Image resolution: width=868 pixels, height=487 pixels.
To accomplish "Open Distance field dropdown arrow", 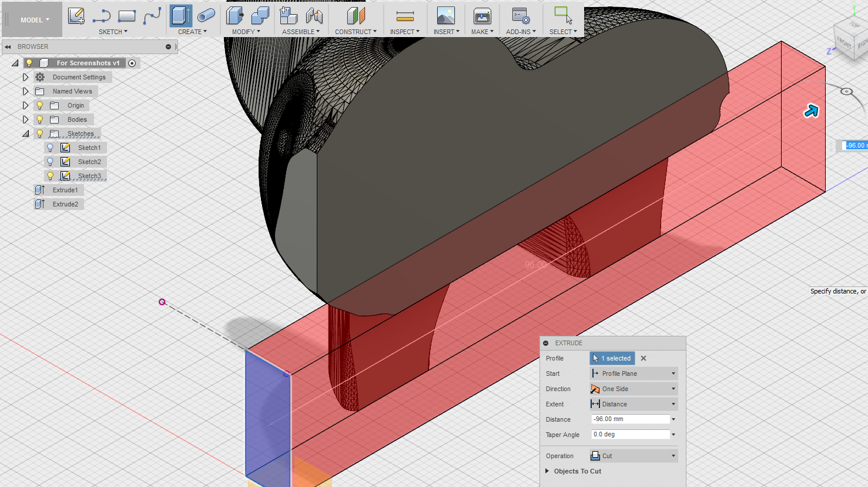I will [673, 419].
